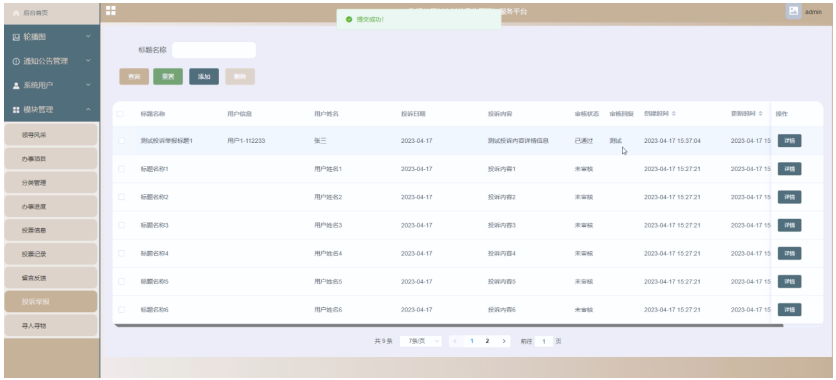Click the 测试投诉内容详情信息 cell
836x380 pixels.
(x=518, y=141)
